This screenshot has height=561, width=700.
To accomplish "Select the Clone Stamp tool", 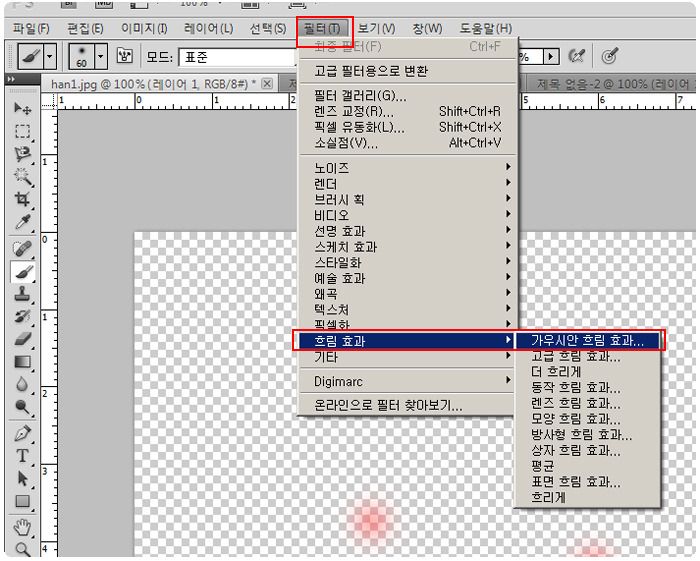I will click(x=22, y=294).
